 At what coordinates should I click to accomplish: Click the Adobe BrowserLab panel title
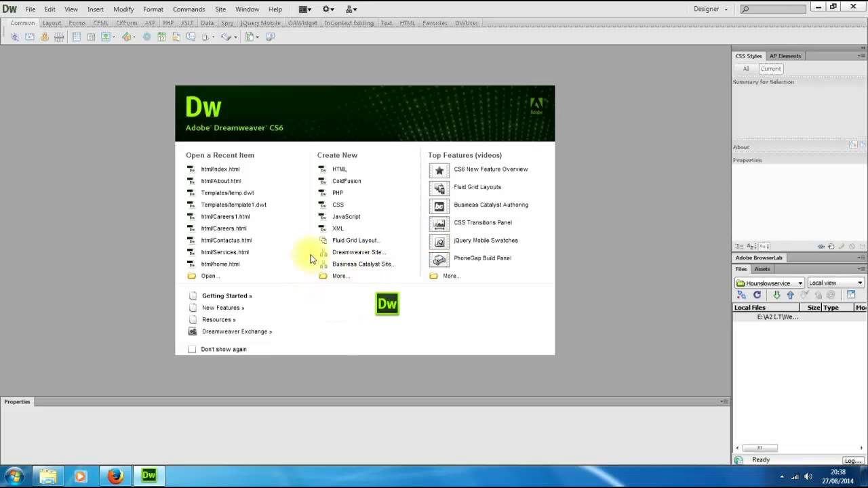[x=759, y=258]
